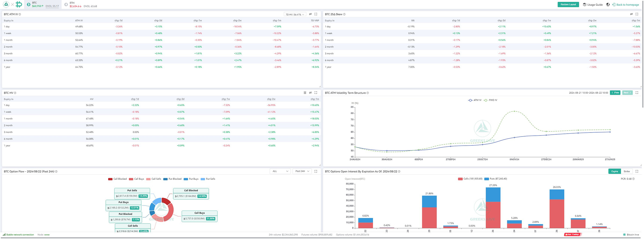Click the Call Buys flow label box
Image resolution: width=644 pixels, height=239 pixels.
(199, 216)
